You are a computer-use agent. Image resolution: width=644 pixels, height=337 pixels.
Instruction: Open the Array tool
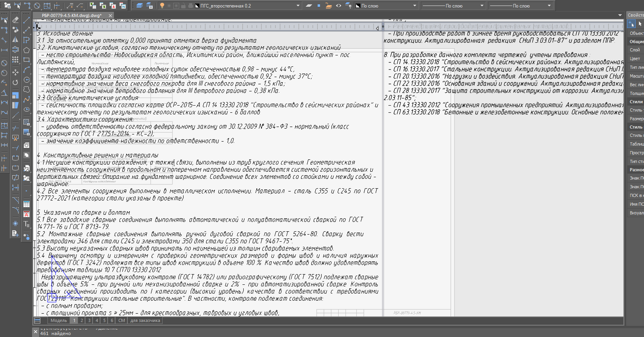click(x=15, y=60)
